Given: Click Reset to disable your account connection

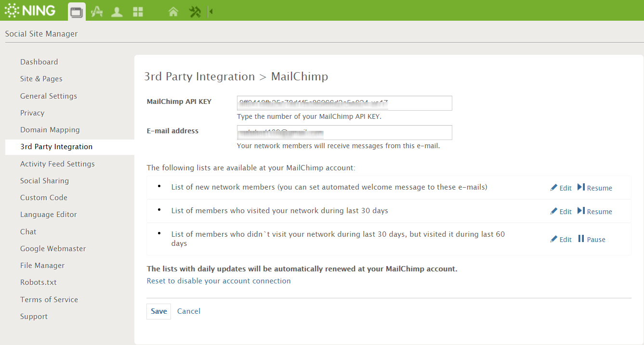Looking at the screenshot, I should [219, 281].
